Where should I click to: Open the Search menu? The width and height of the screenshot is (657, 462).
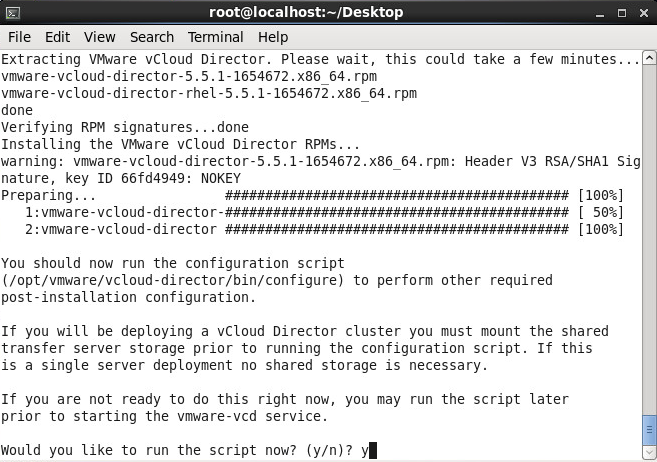point(152,37)
